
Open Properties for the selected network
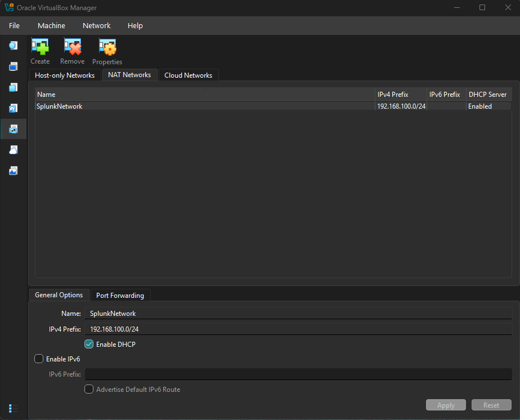tap(107, 51)
